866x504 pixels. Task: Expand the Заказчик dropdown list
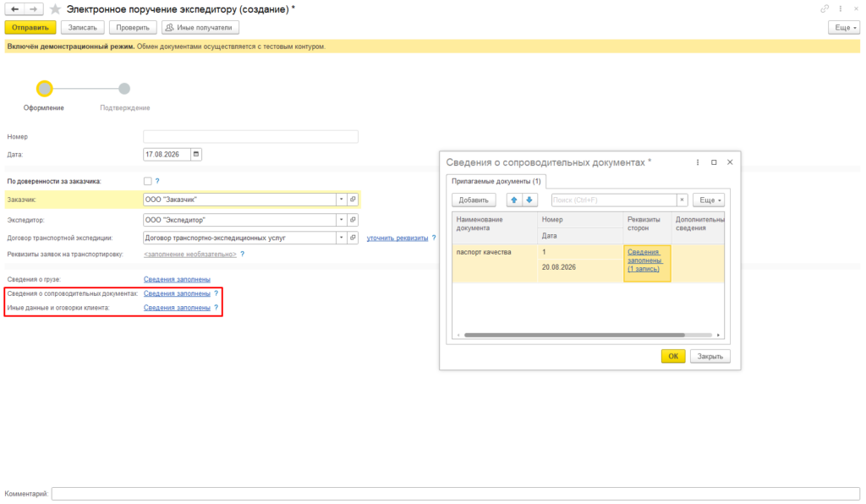tap(342, 200)
